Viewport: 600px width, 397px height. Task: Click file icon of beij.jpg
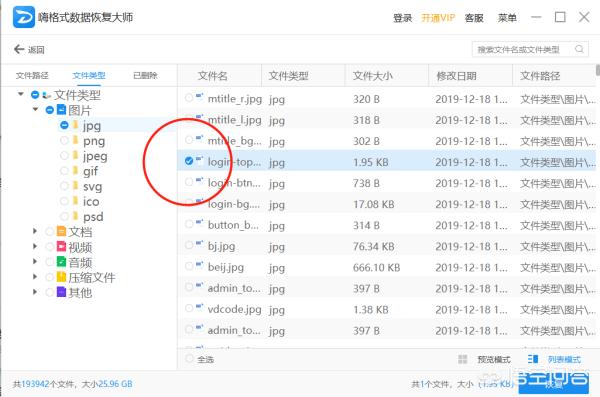[x=199, y=265]
